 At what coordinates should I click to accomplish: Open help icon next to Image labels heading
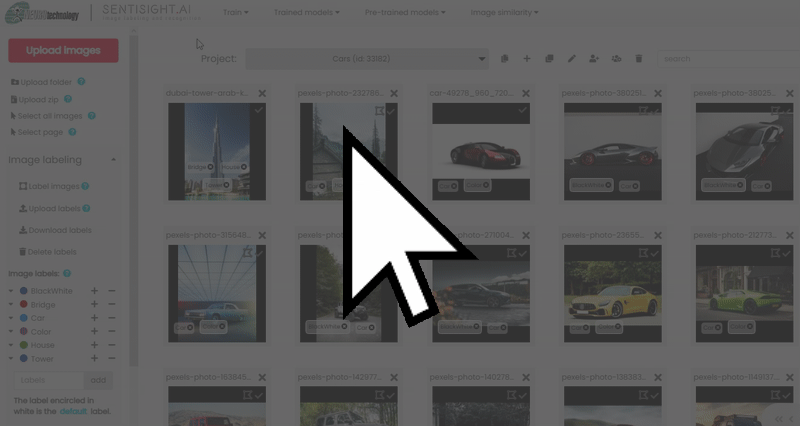point(67,273)
